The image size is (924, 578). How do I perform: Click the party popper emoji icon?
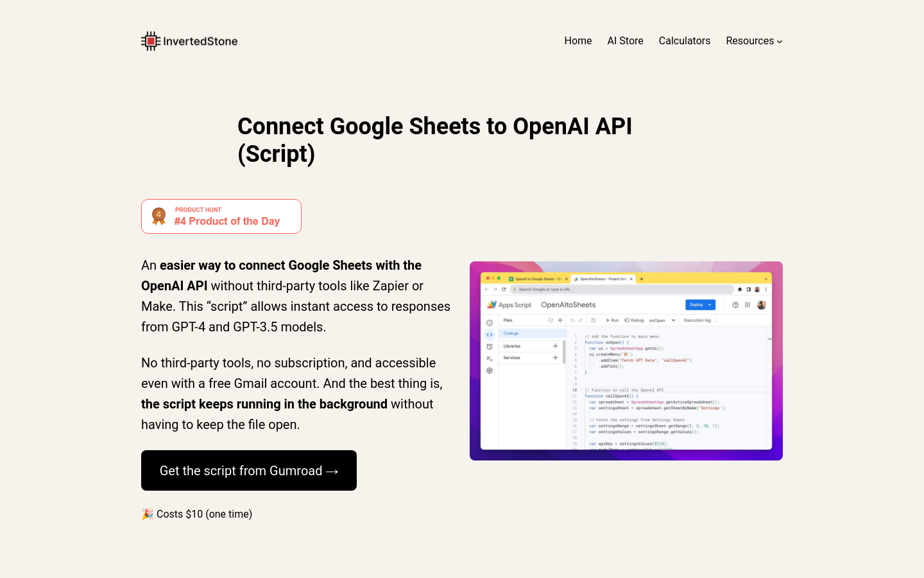pos(148,514)
